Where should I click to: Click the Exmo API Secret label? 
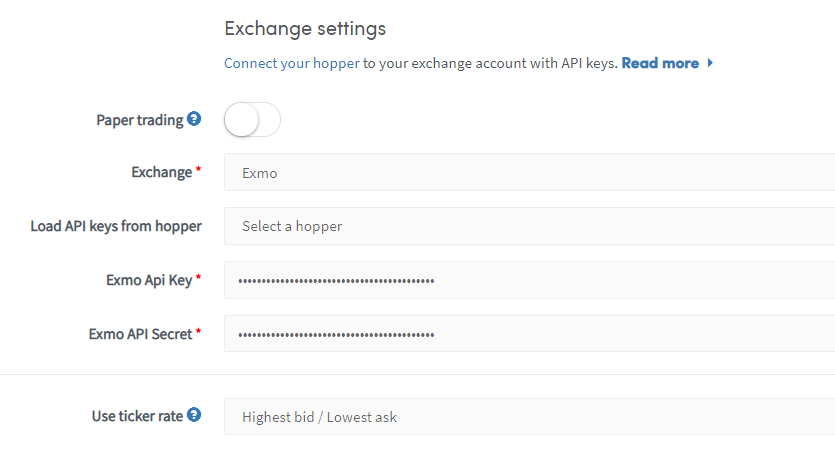(140, 334)
